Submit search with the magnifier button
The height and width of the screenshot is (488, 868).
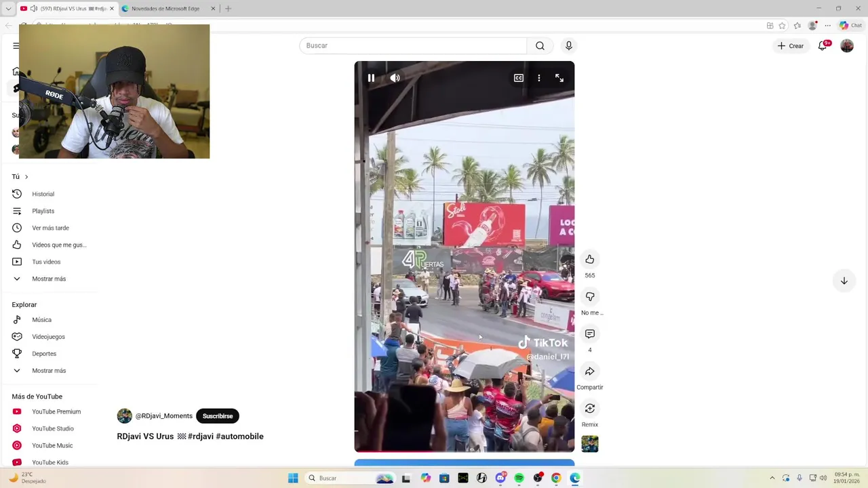(540, 45)
